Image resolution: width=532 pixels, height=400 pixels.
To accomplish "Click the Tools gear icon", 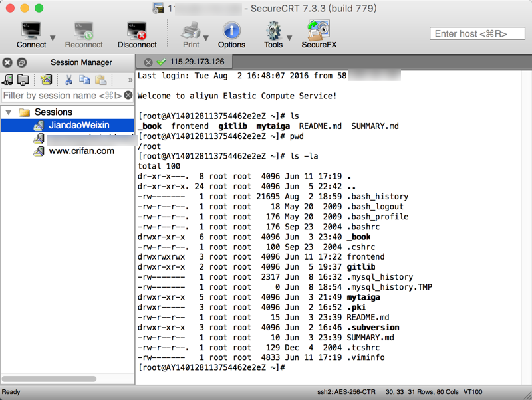I will coord(273,31).
